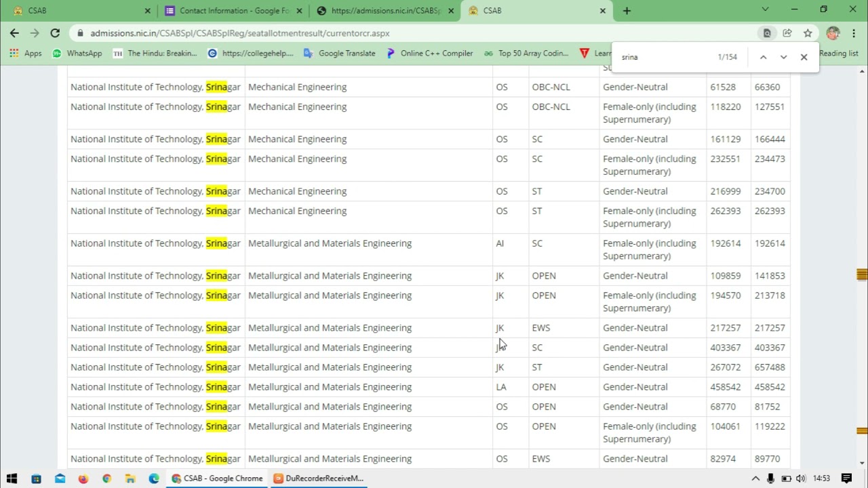The image size is (868, 488).
Task: Bookmark this page with the star icon
Action: tap(808, 33)
